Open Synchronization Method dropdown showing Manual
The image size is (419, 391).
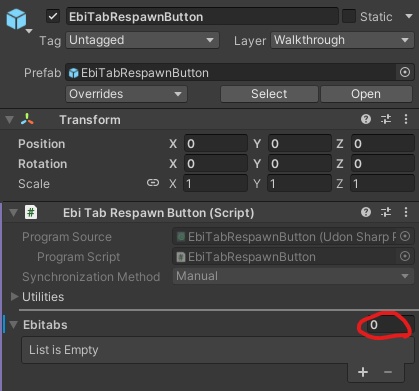pyautogui.click(x=293, y=276)
